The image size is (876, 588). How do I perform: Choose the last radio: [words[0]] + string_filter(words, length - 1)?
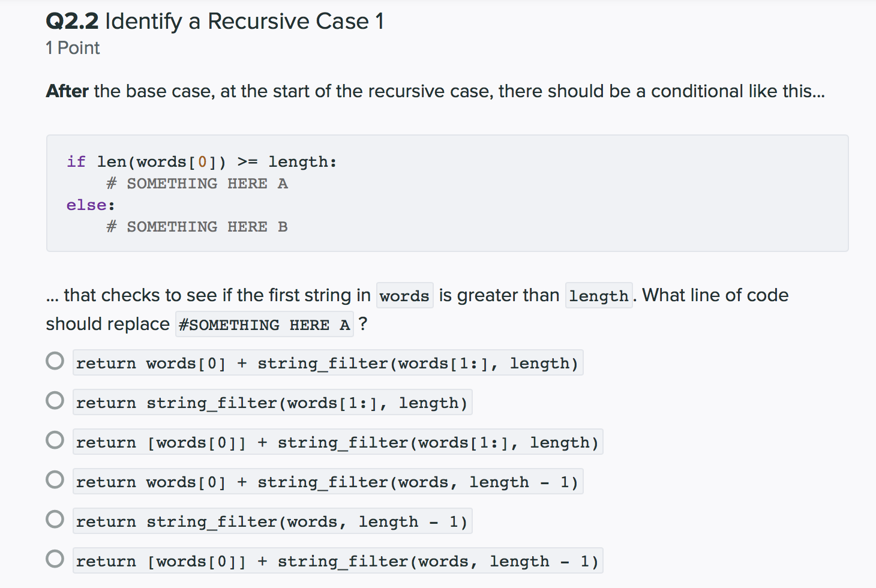point(55,559)
